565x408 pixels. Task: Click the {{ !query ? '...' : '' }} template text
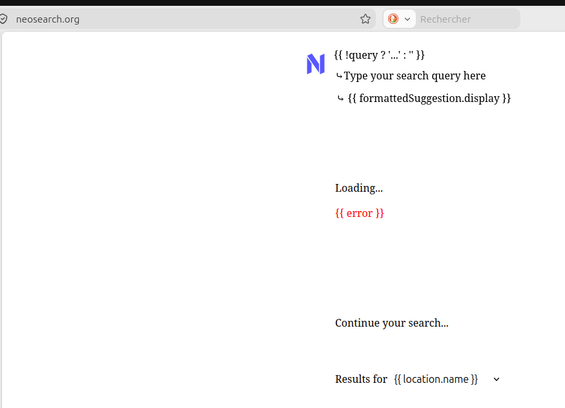(379, 55)
